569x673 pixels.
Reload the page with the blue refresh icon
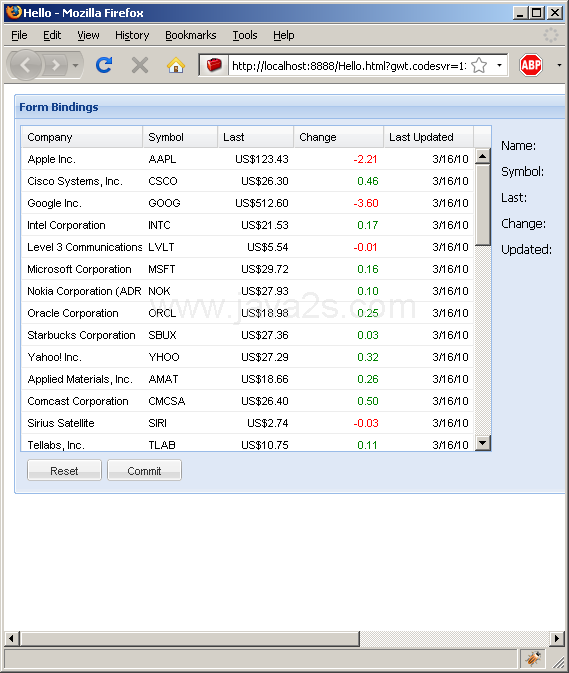104,65
